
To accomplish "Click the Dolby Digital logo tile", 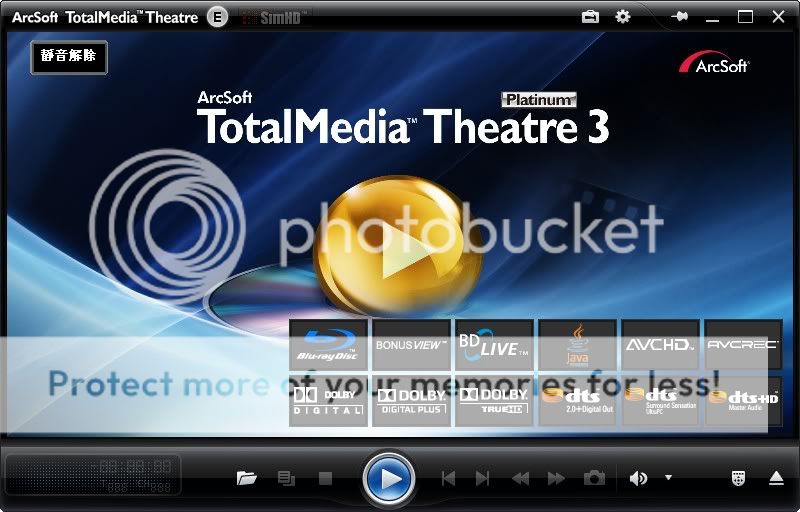I will coord(328,401).
